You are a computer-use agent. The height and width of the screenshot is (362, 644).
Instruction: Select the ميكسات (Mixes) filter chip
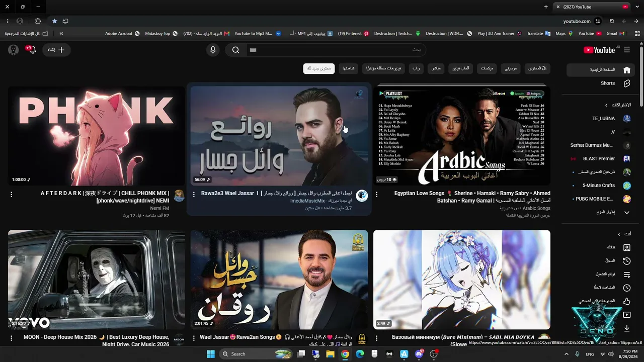tap(487, 68)
